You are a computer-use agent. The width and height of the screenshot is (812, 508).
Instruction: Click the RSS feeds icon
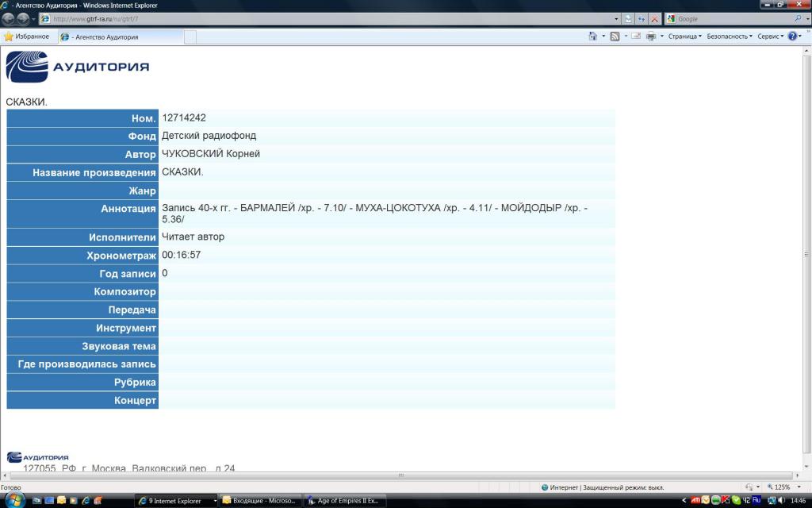615,37
